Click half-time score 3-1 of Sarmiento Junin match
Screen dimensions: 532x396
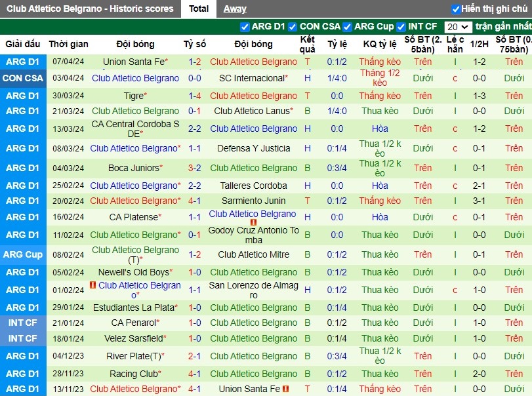tap(480, 201)
